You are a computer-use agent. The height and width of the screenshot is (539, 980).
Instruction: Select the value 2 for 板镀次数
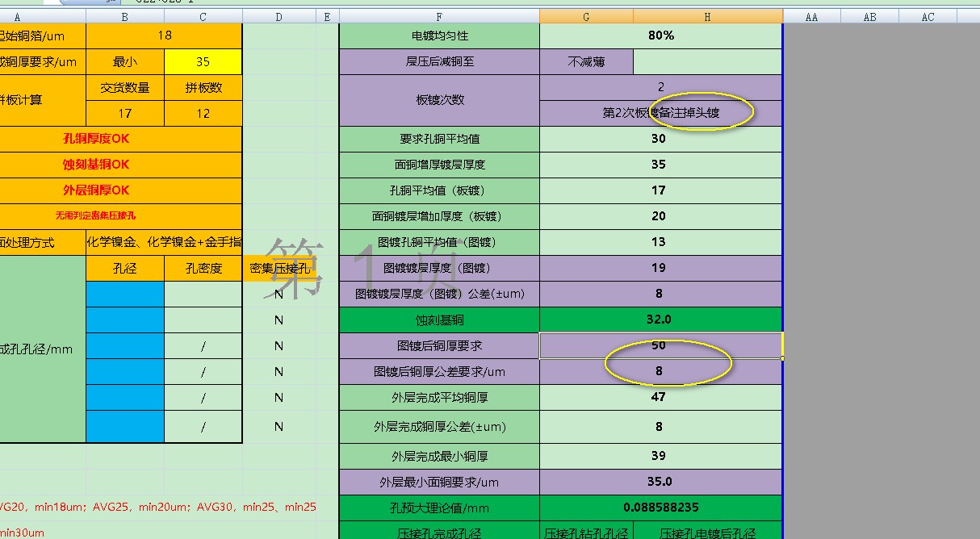coord(661,88)
